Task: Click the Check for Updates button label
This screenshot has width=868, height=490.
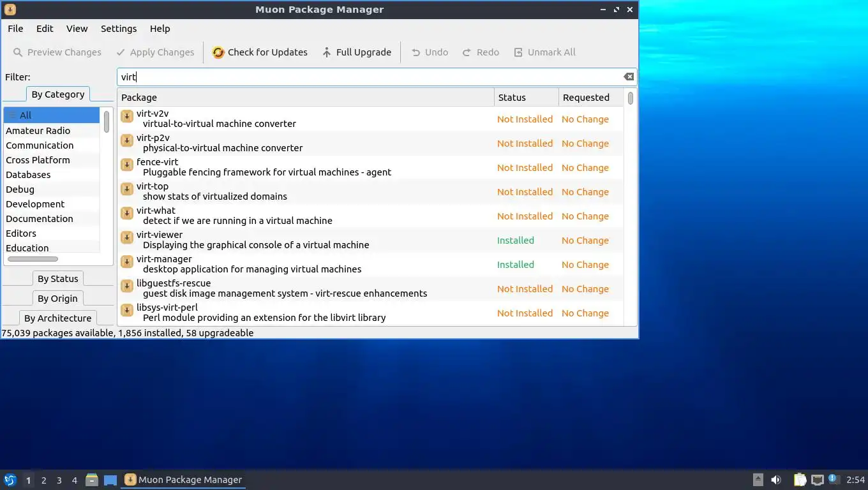Action: pyautogui.click(x=267, y=52)
